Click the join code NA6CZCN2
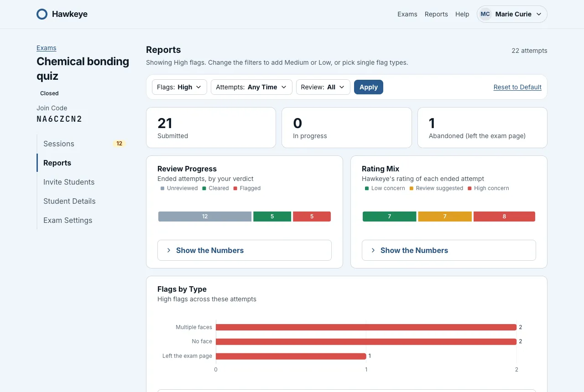 tap(59, 119)
